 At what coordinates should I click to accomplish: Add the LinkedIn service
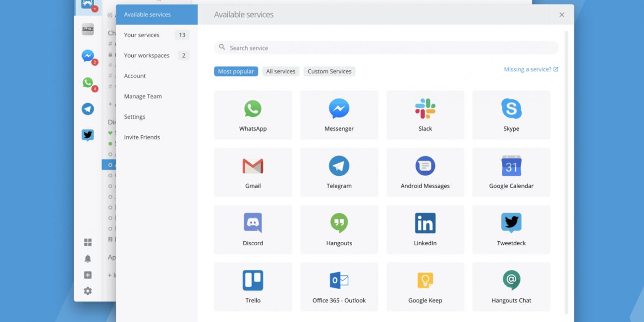(425, 230)
